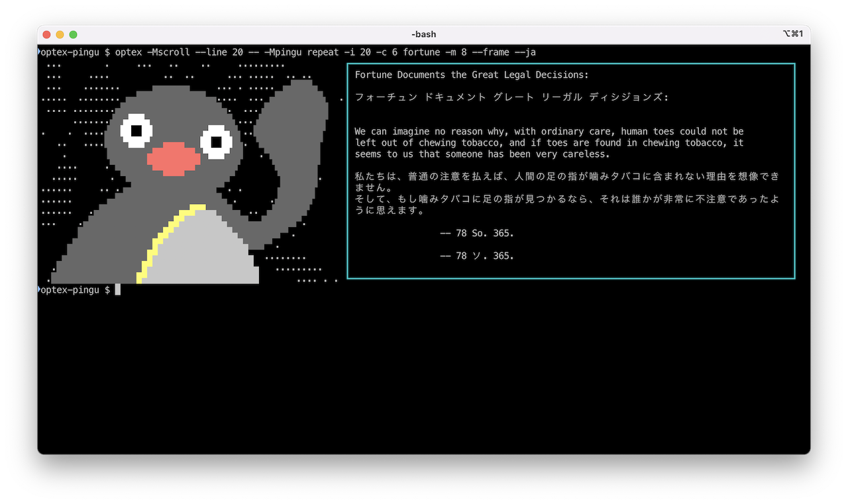848x504 pixels.
Task: Minimize the terminal with the yellow button
Action: point(60,34)
